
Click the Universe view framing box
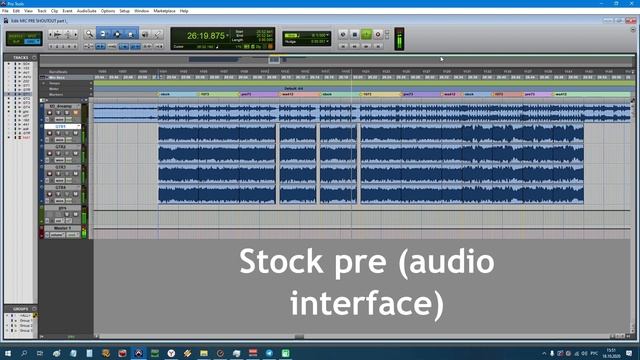click(274, 60)
